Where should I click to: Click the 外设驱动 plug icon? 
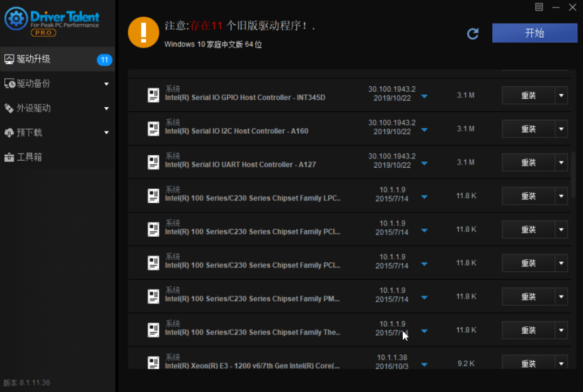coord(9,108)
